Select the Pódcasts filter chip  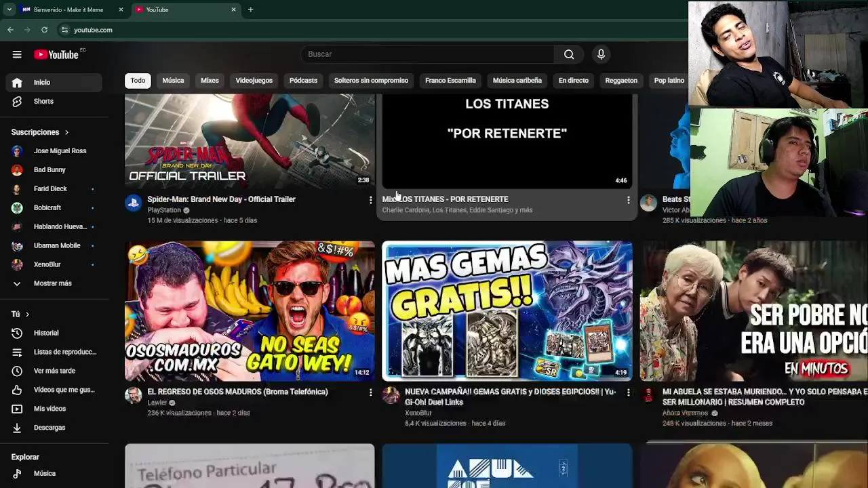click(x=303, y=81)
